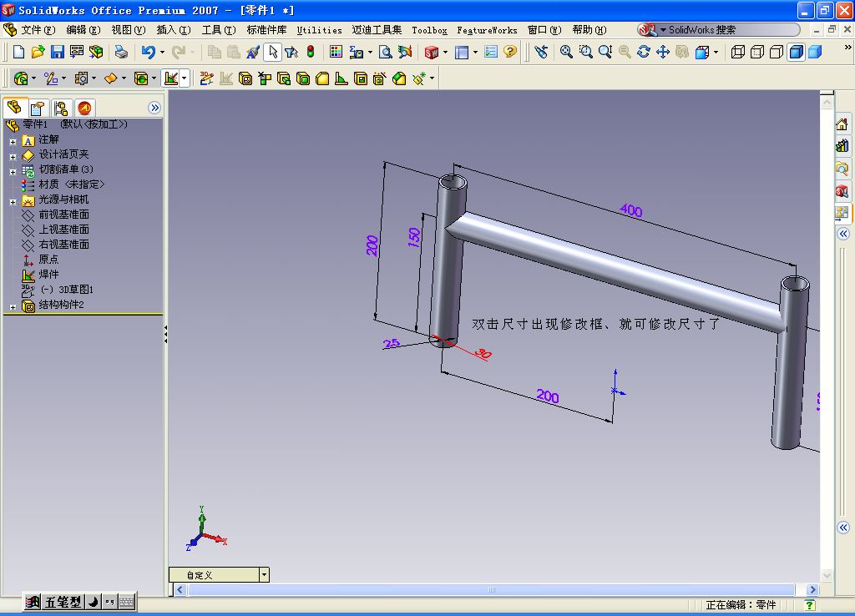The image size is (855, 616).
Task: Click the Print icon
Action: coord(121,52)
